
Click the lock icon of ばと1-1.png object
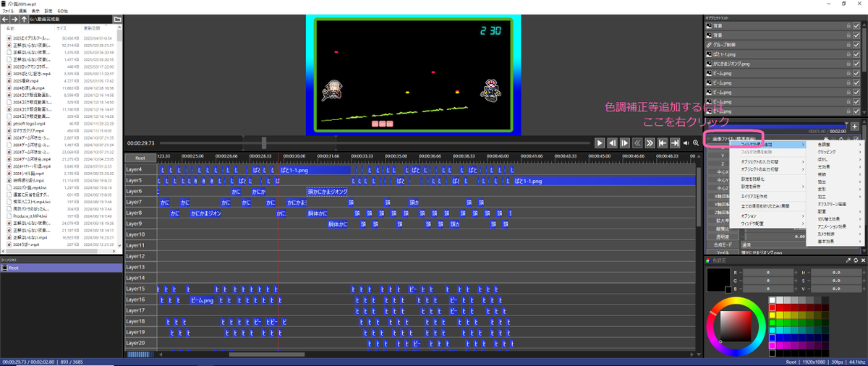click(847, 54)
